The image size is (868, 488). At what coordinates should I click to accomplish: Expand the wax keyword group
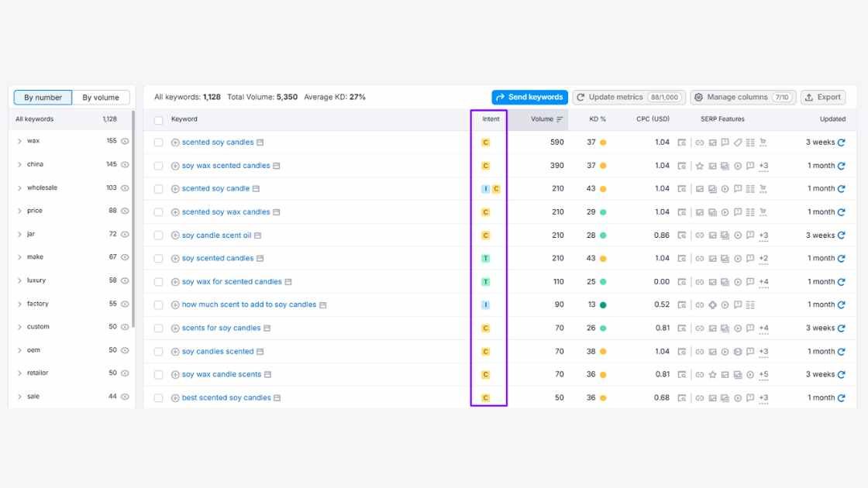(x=19, y=141)
